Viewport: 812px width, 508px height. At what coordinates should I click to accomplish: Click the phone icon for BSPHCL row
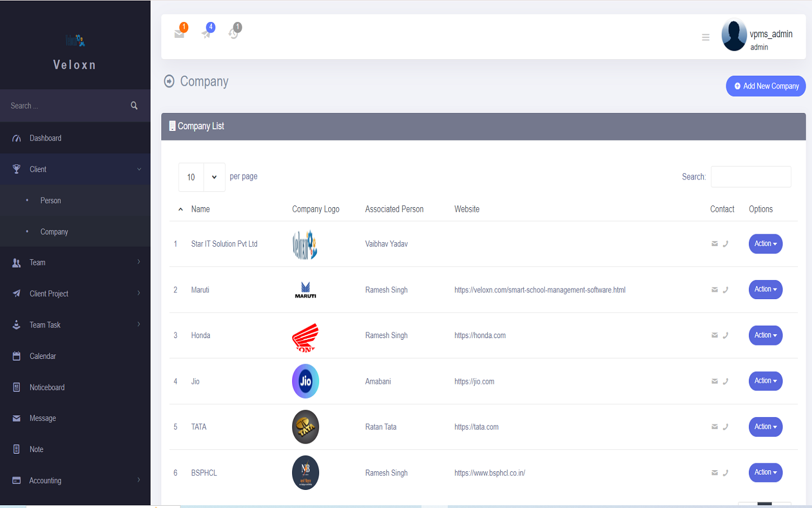(x=725, y=472)
